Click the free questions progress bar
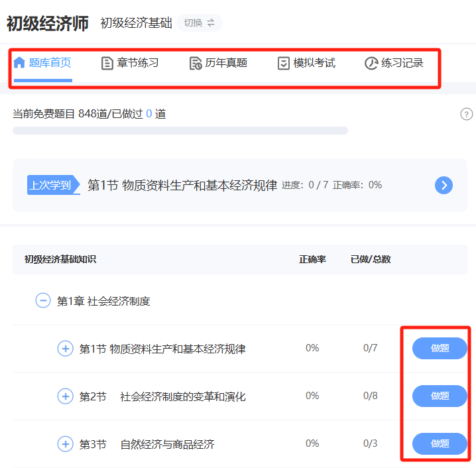 point(180,131)
